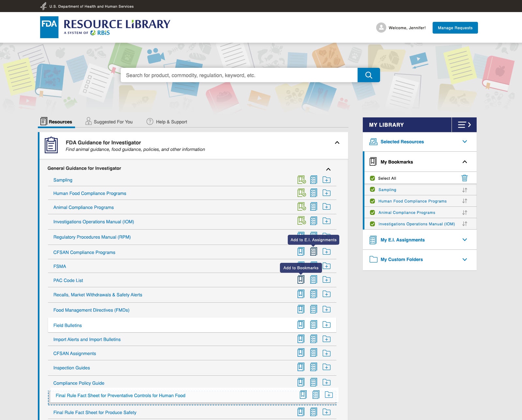Collapse the My Bookmarks panel

(x=465, y=162)
